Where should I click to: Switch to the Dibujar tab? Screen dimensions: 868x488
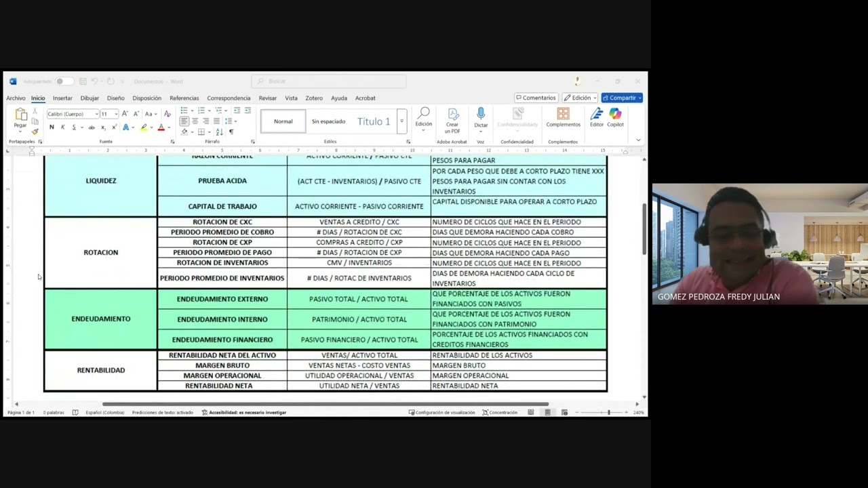pos(90,98)
